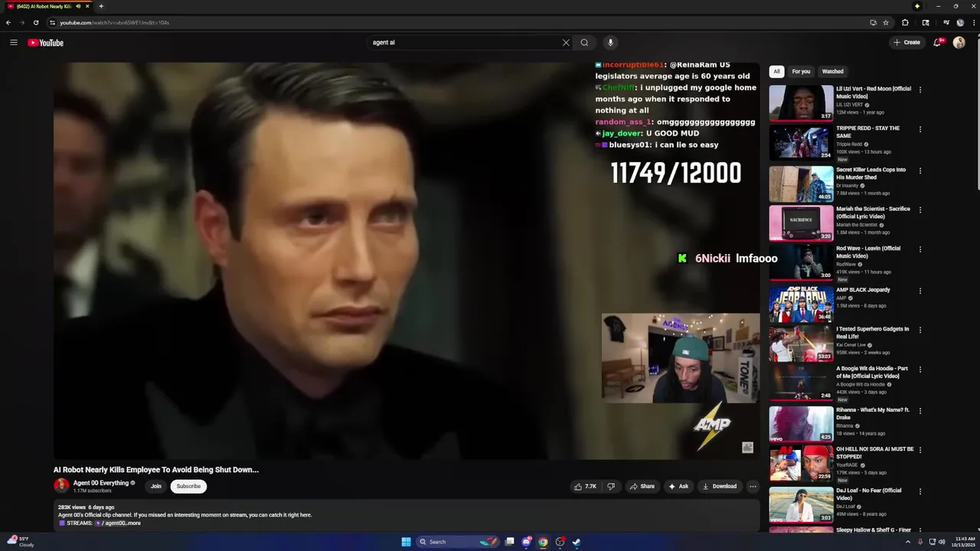Open more actions ellipsis under video

753,486
